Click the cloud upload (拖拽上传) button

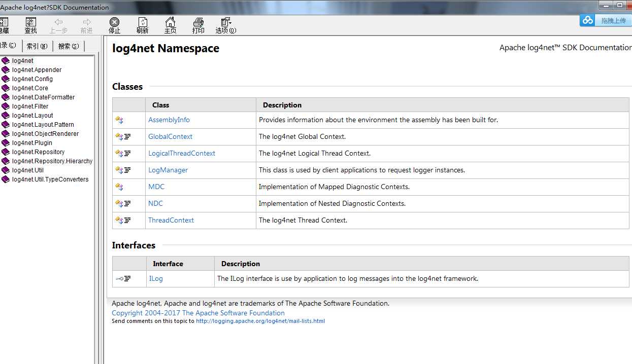click(605, 20)
